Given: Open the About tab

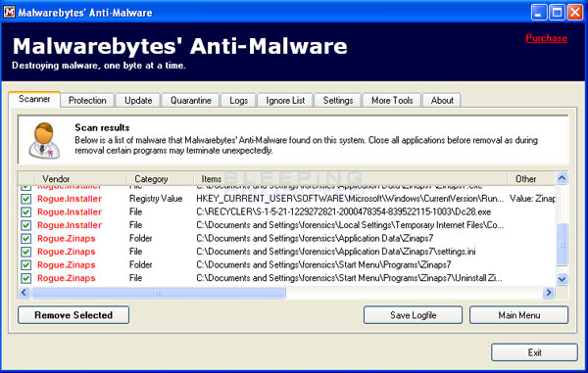Looking at the screenshot, I should pyautogui.click(x=442, y=101).
